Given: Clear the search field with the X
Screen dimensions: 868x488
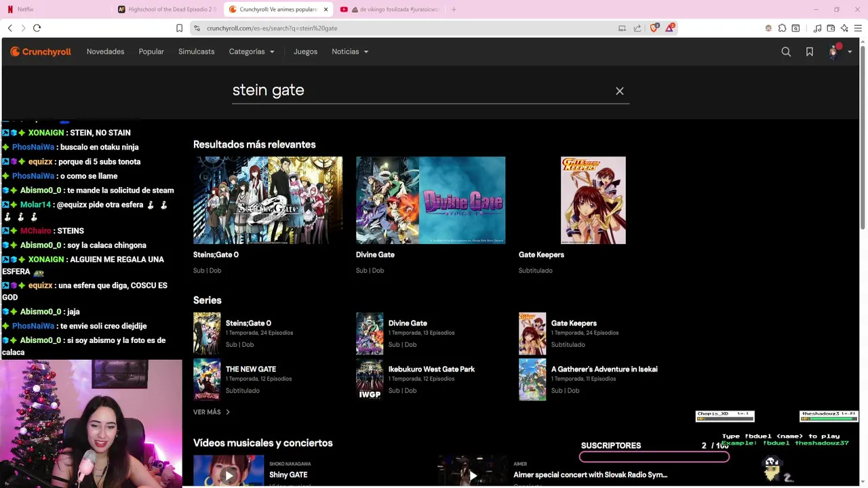Looking at the screenshot, I should tap(619, 91).
